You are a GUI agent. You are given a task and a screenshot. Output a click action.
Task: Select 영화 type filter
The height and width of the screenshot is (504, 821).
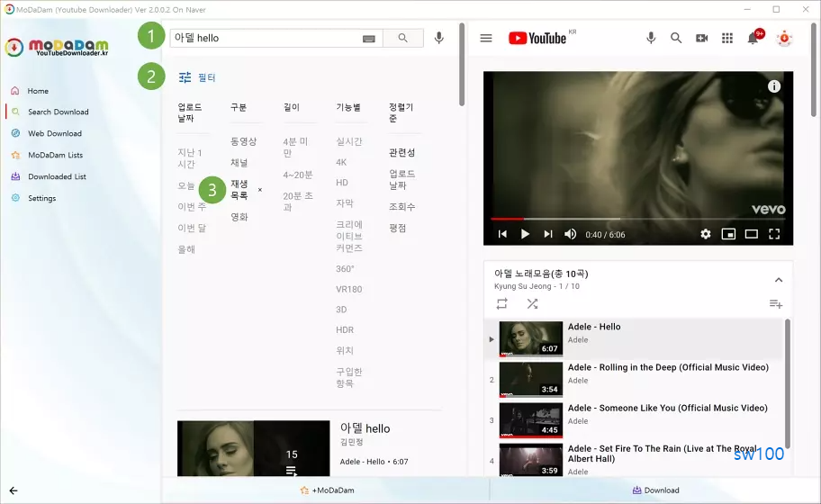(239, 217)
